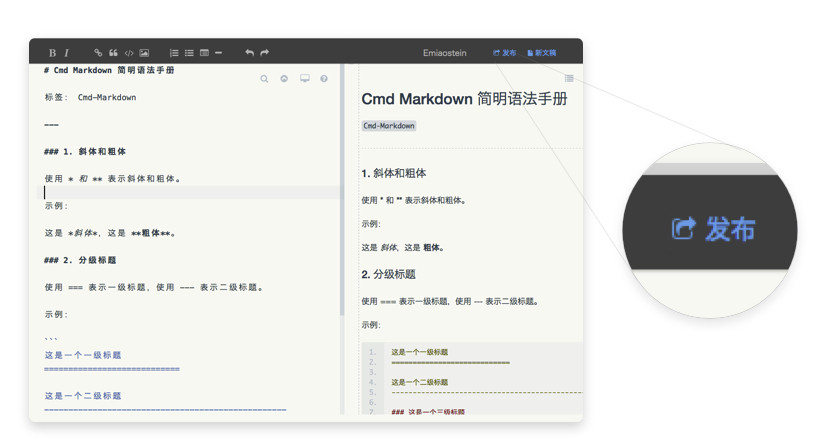Click the toolbar icon left of the horizontal rule
The width and height of the screenshot is (813, 441).
click(x=204, y=52)
